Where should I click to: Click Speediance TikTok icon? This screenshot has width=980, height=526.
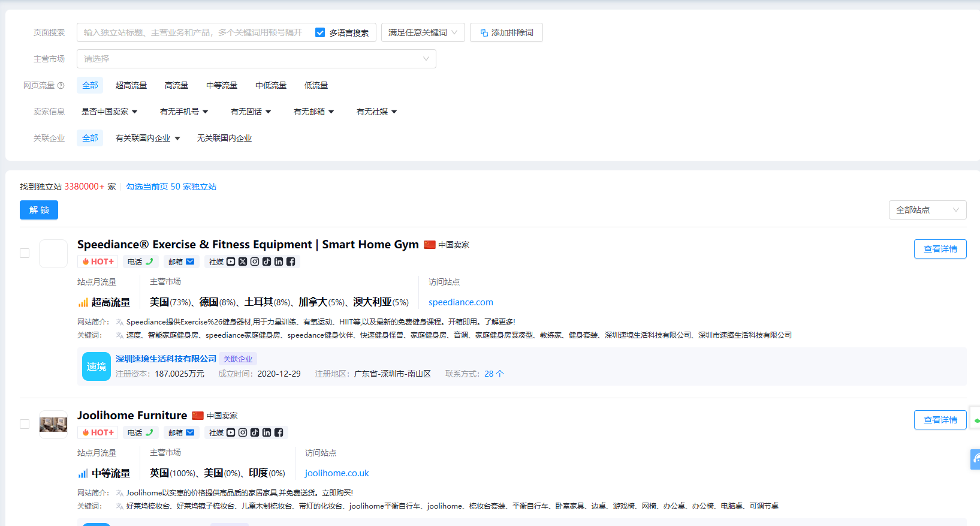[x=267, y=262]
